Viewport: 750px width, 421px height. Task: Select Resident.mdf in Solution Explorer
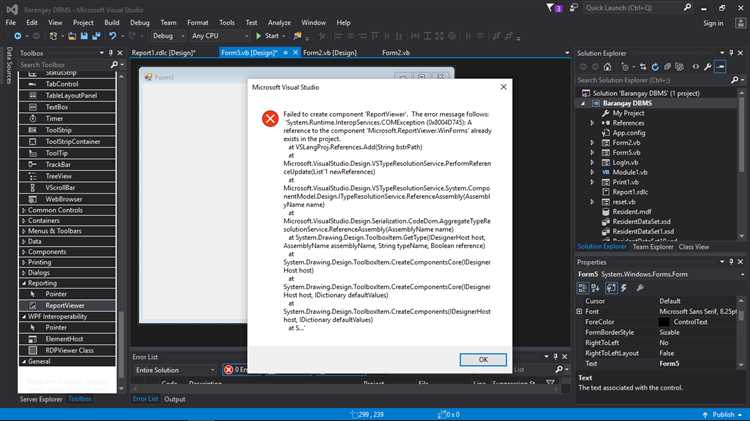point(631,211)
